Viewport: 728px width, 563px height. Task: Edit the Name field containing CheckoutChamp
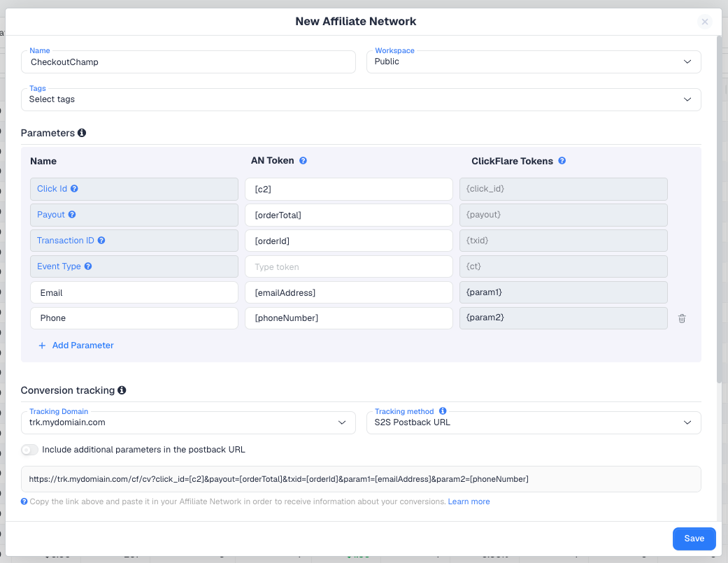point(189,62)
